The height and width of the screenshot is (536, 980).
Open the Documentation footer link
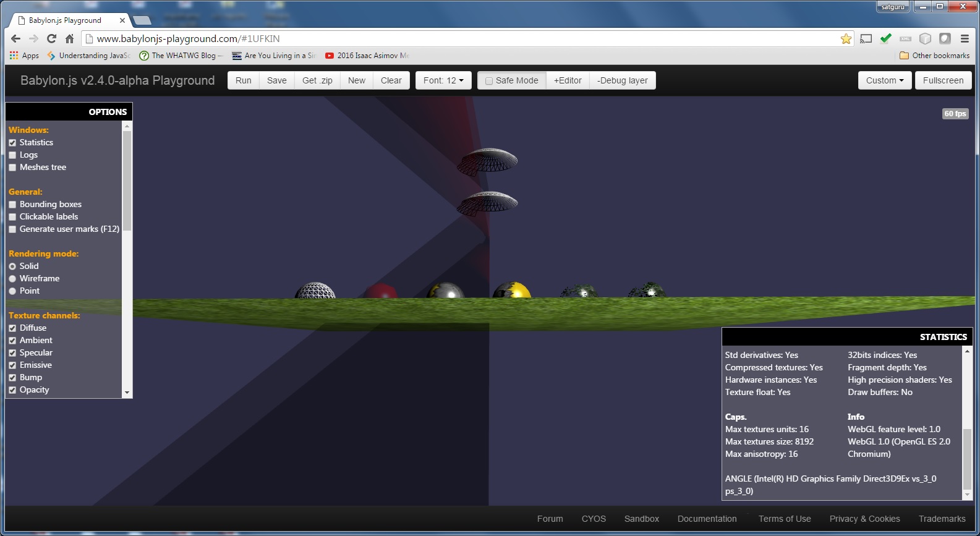click(707, 519)
